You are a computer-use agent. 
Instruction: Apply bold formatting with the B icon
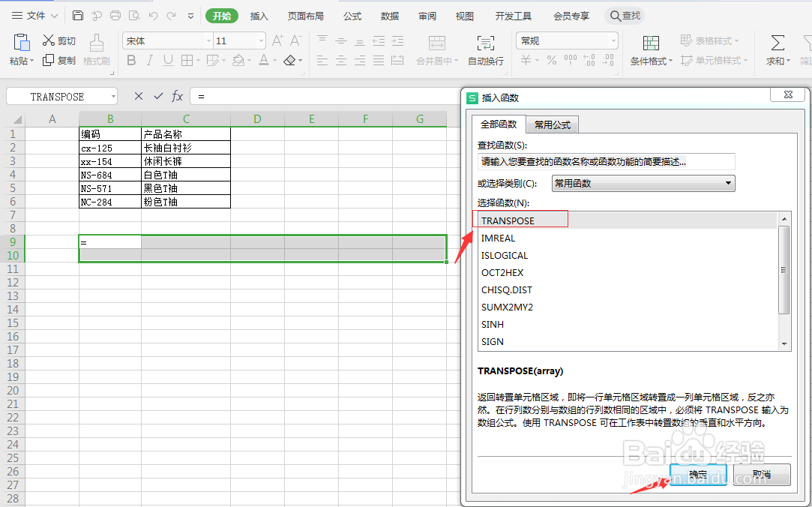[131, 61]
